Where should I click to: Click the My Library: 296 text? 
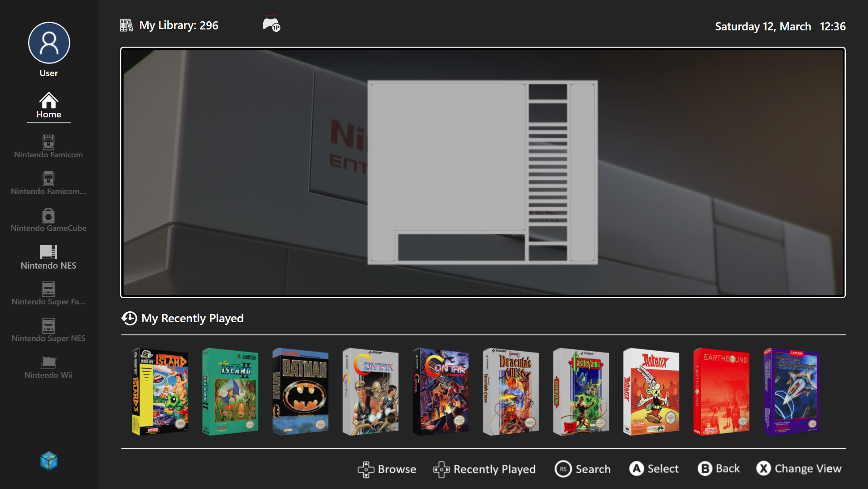tap(178, 25)
